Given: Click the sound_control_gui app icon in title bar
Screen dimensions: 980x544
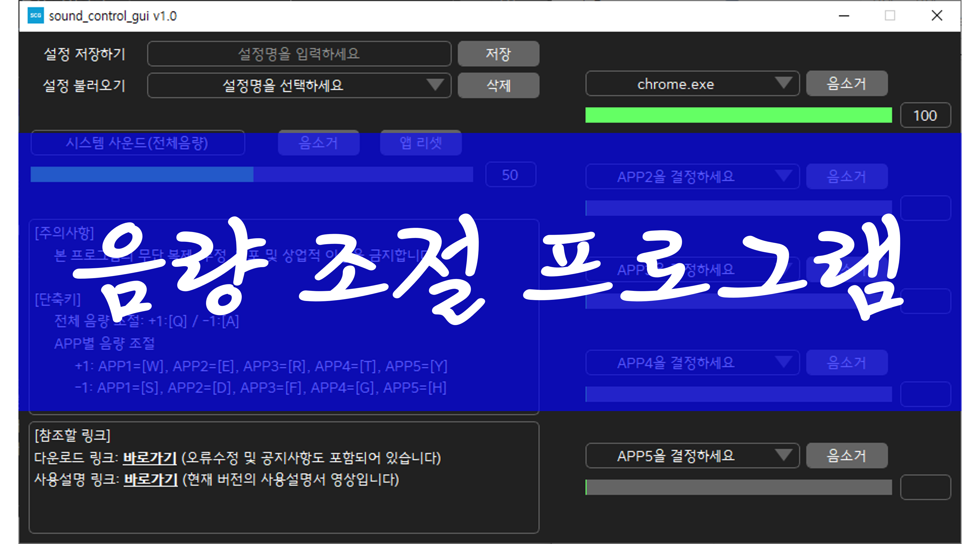Looking at the screenshot, I should click(36, 15).
